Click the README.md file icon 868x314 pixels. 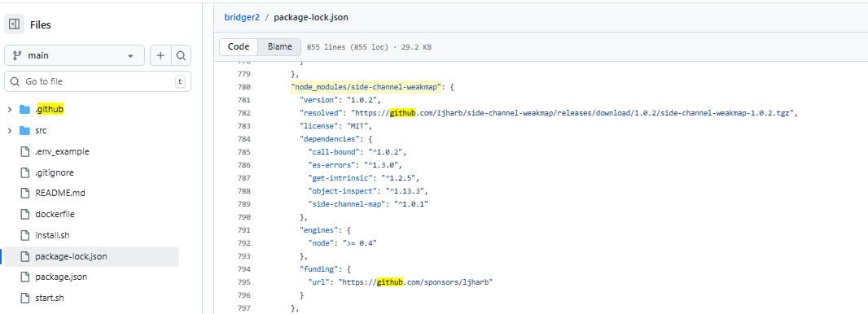24,194
